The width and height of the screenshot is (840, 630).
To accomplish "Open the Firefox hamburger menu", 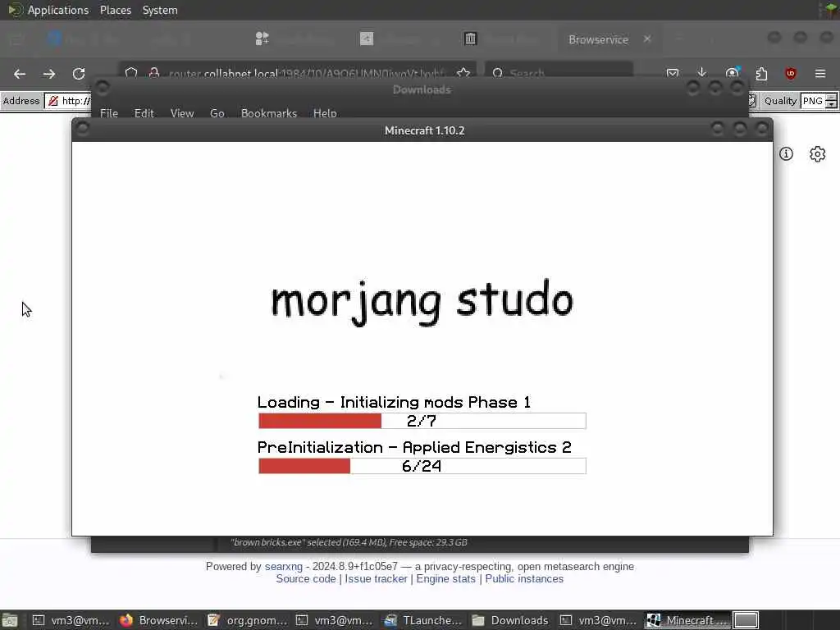I will point(820,73).
